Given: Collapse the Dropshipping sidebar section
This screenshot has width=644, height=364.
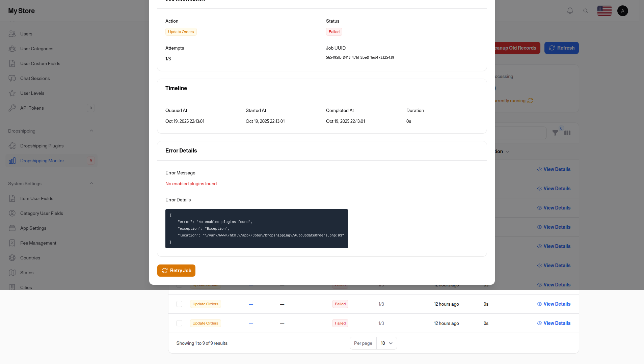Looking at the screenshot, I should 91,131.
